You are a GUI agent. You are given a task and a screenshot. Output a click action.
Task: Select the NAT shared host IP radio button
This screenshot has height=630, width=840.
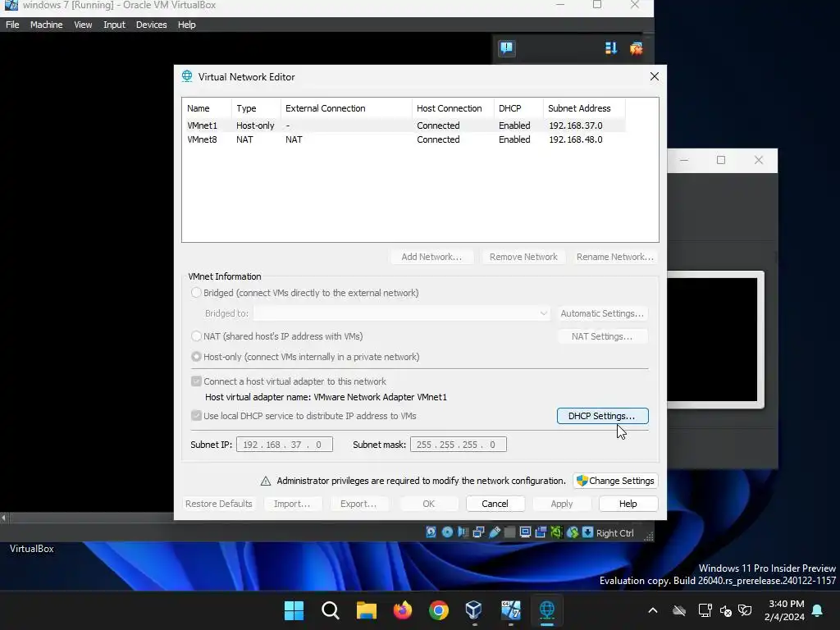pyautogui.click(x=196, y=336)
